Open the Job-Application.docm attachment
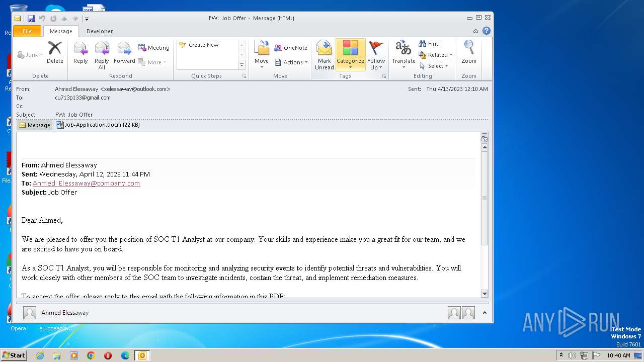This screenshot has width=644, height=362. [x=98, y=125]
